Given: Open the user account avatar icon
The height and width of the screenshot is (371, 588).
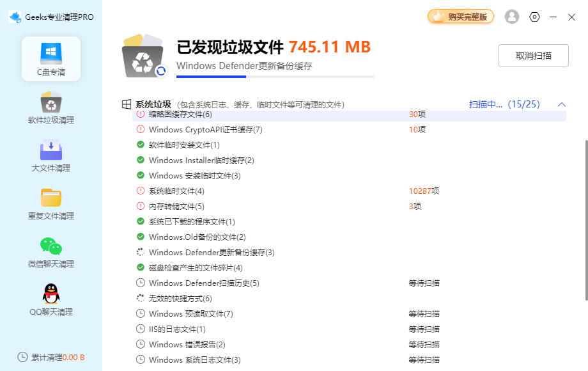Looking at the screenshot, I should [511, 17].
